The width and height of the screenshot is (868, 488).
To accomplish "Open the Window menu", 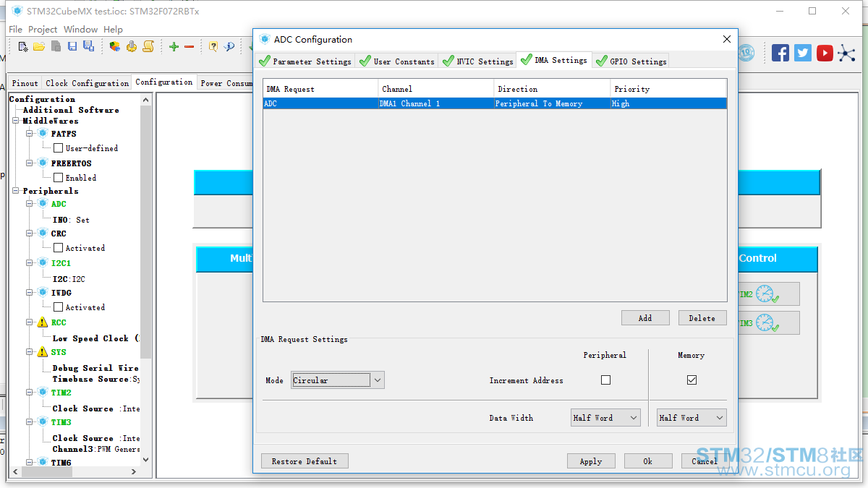I will point(80,30).
